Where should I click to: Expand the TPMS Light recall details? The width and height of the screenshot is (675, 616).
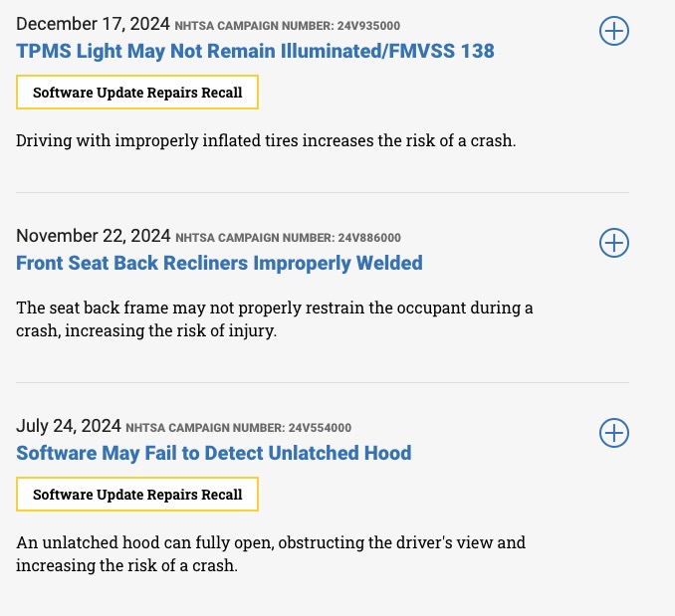tap(614, 32)
